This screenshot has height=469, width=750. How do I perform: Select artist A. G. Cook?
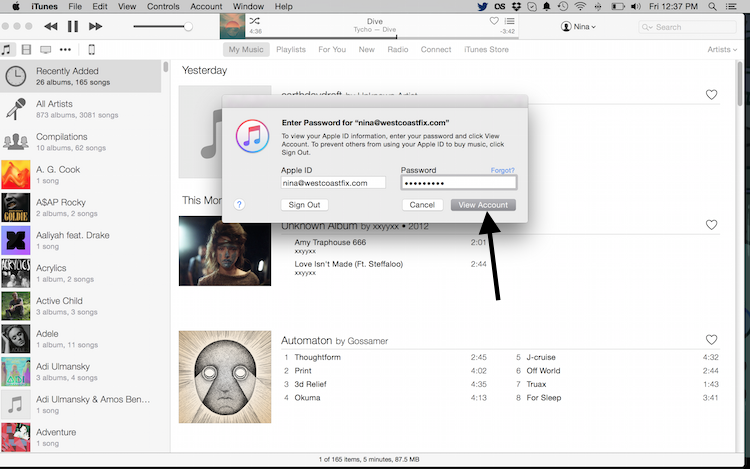click(x=81, y=175)
